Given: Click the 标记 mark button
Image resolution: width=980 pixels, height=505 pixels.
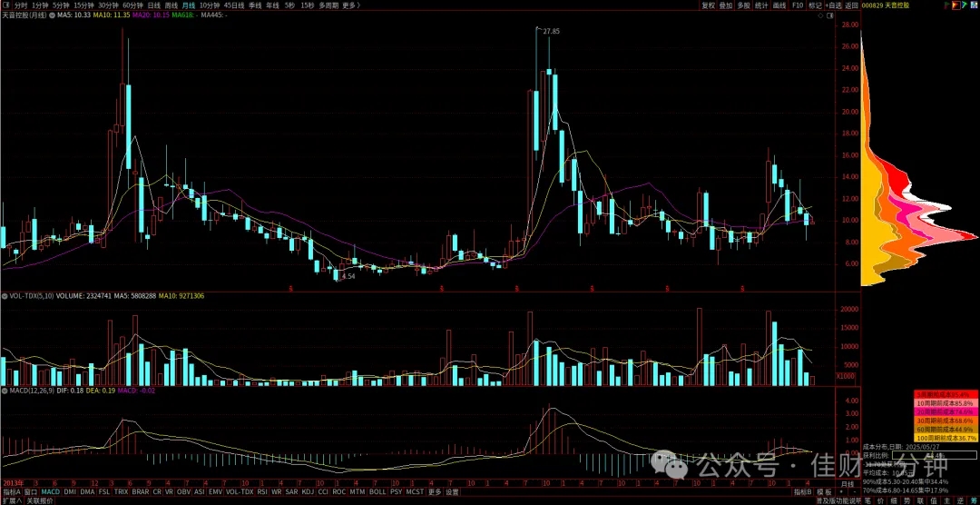Looking at the screenshot, I should (815, 5).
